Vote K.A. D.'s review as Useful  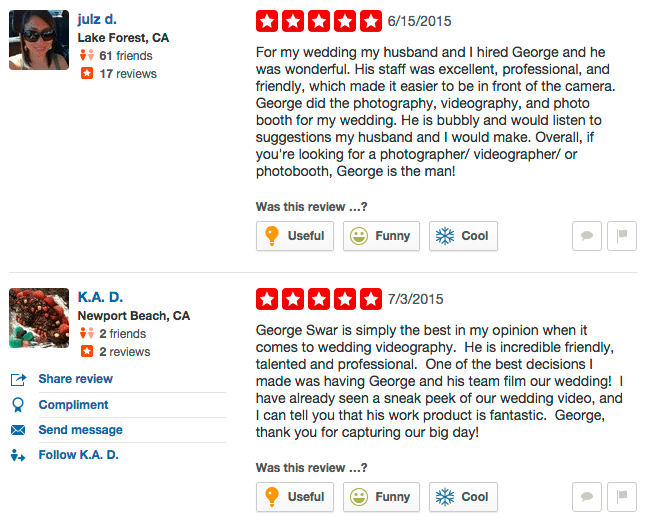[294, 497]
